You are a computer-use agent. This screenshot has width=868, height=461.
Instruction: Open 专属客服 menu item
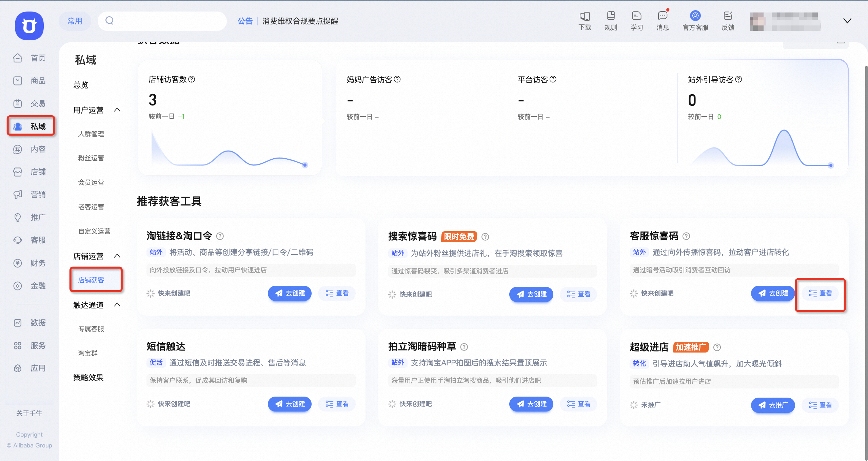[x=91, y=329]
